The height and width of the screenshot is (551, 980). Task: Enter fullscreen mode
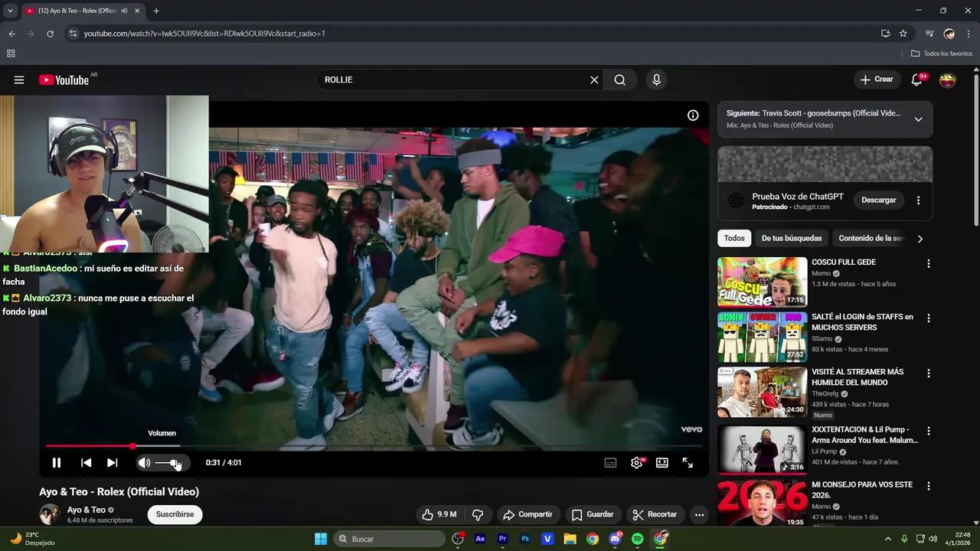688,462
